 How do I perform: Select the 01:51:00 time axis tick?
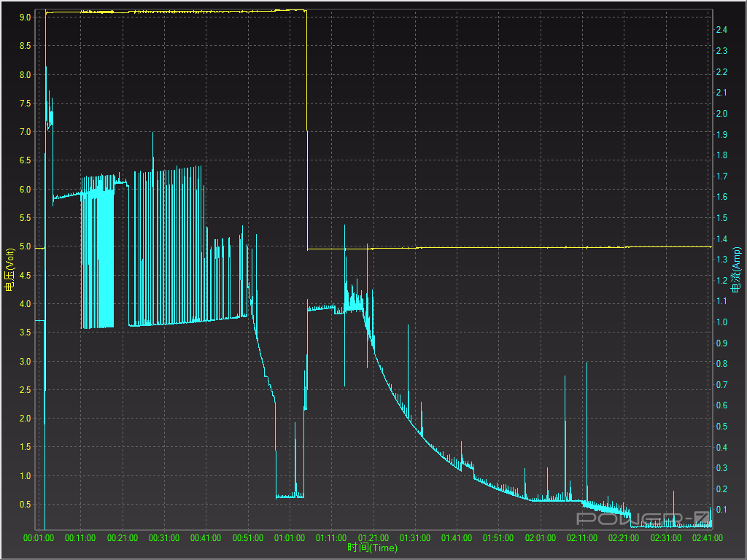498,538
